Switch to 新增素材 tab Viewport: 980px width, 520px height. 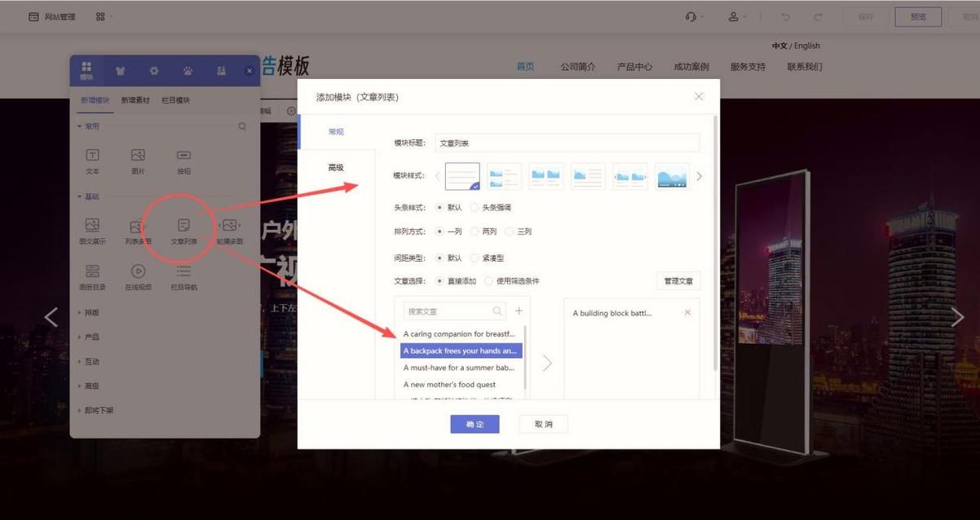click(135, 100)
